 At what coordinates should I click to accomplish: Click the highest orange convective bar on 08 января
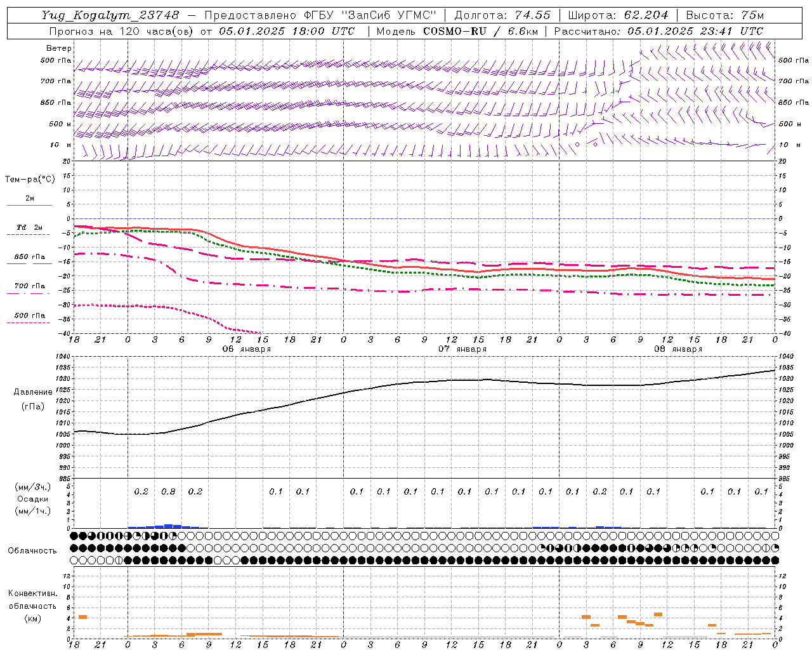pos(658,614)
